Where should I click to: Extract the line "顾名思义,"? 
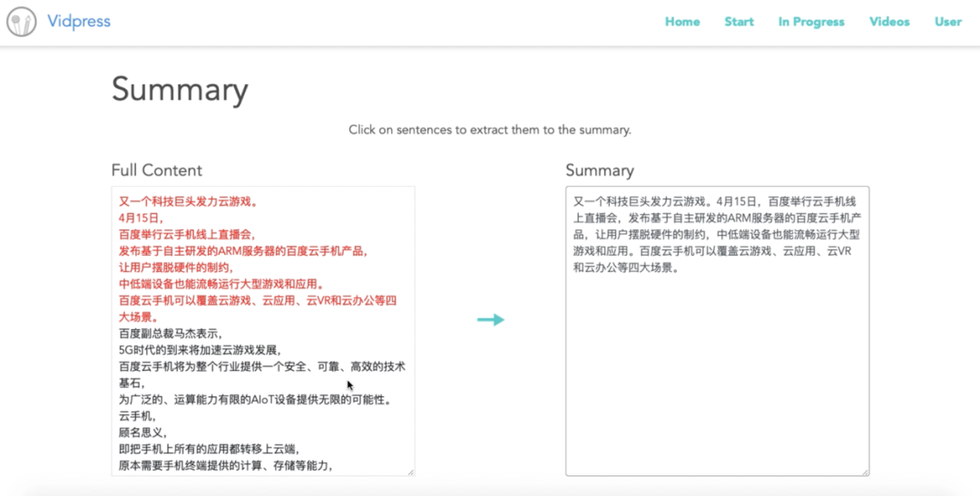(142, 433)
